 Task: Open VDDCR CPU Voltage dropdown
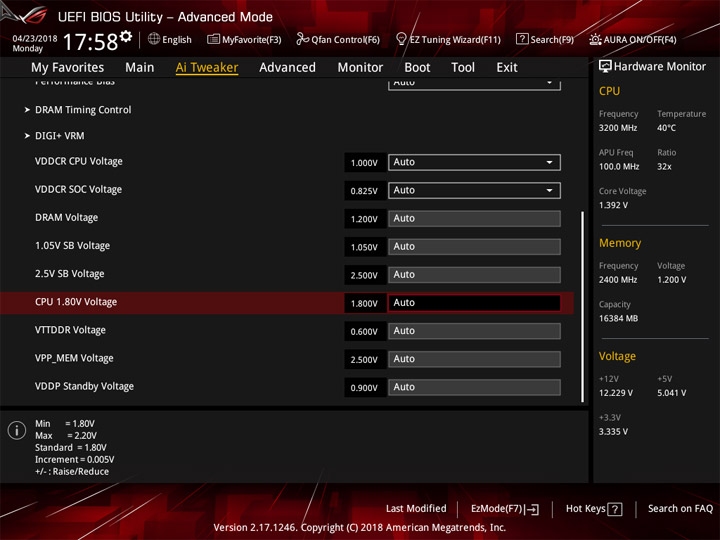pos(474,163)
